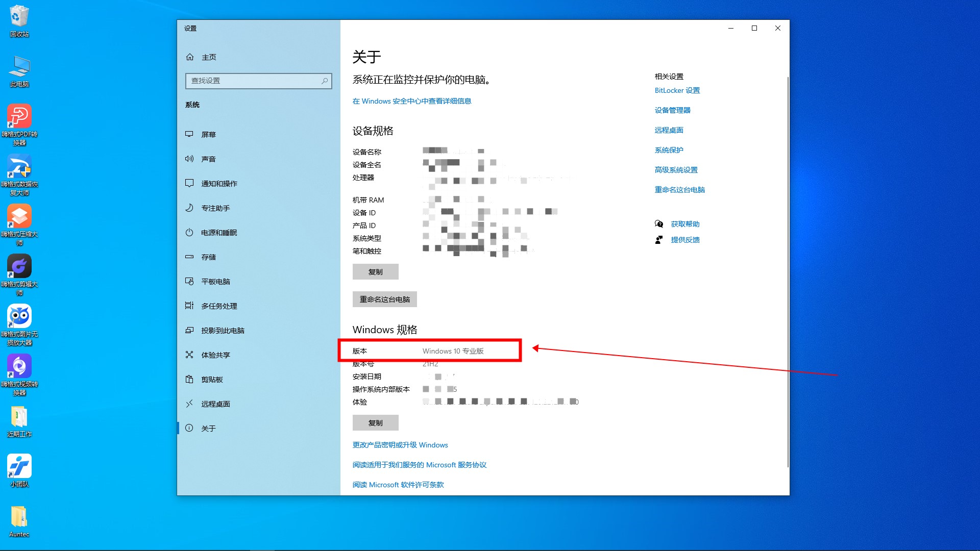Launch 嗨格式数据恢复大师 desktop shortcut
This screenshot has width=980, height=551.
pos(19,174)
